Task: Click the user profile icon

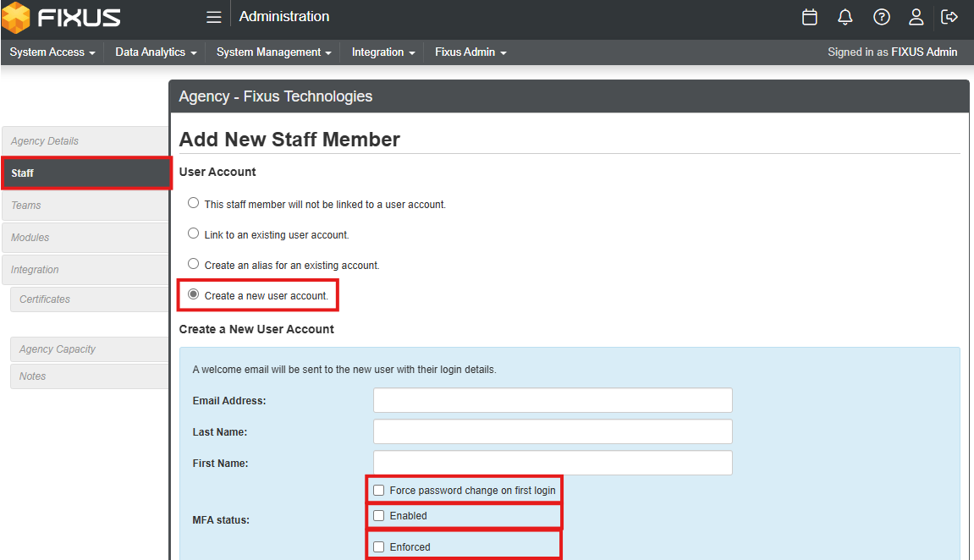Action: [916, 16]
